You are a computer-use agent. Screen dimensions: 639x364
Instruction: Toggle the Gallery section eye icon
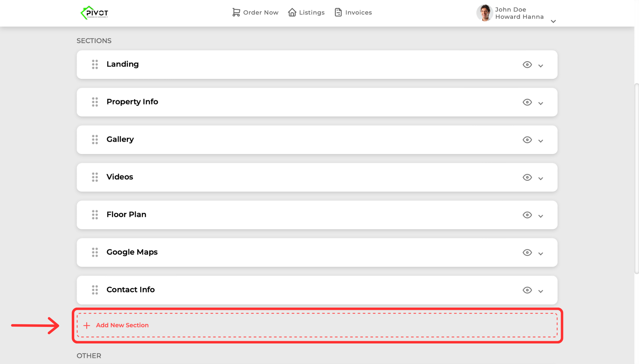tap(527, 140)
